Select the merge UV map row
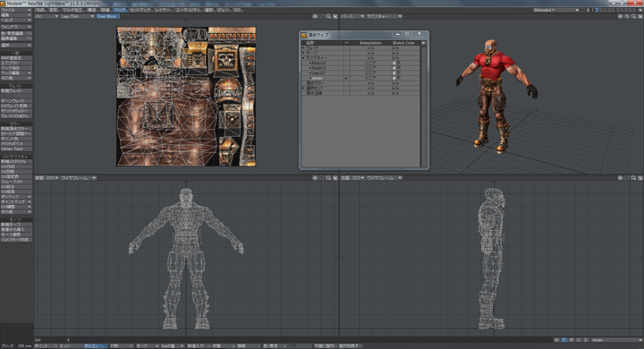The height and width of the screenshot is (349, 644). [x=361, y=78]
